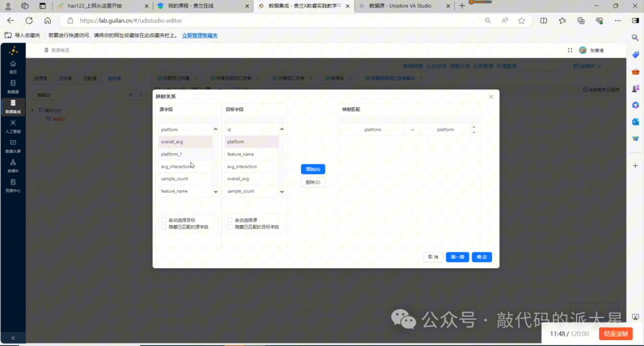This screenshot has height=346, width=644.
Task: Select target field feature_name
Action: (x=252, y=154)
